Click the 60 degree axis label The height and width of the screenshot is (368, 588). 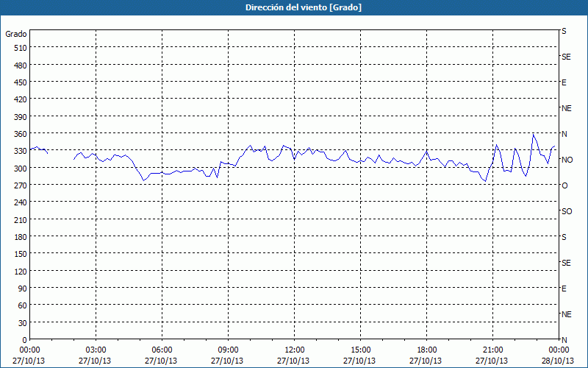click(23, 305)
